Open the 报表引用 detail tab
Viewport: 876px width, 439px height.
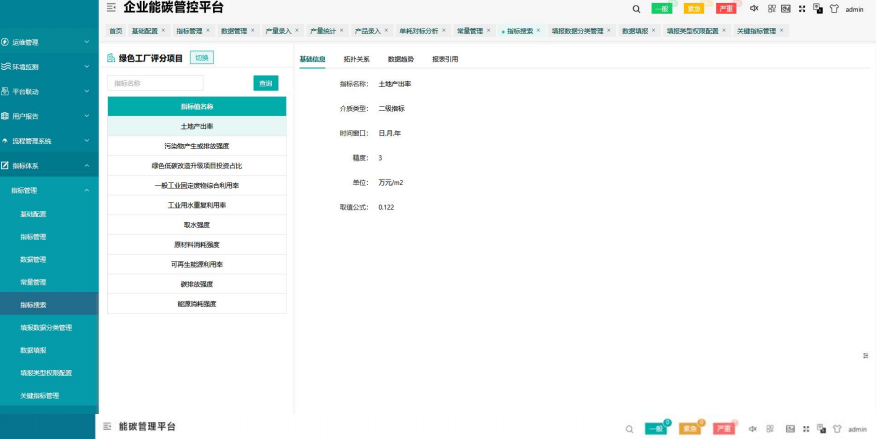click(x=445, y=59)
